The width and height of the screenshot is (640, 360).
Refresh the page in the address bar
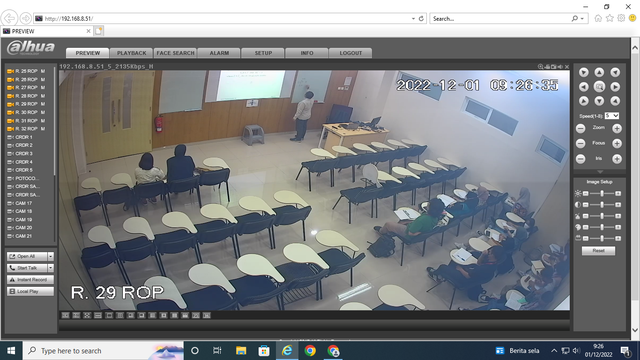coord(421,18)
